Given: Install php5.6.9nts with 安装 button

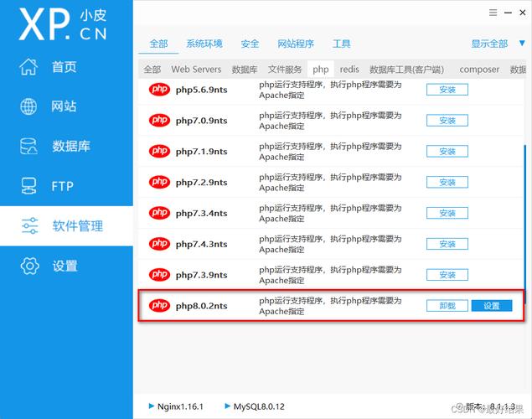Looking at the screenshot, I should coord(447,90).
